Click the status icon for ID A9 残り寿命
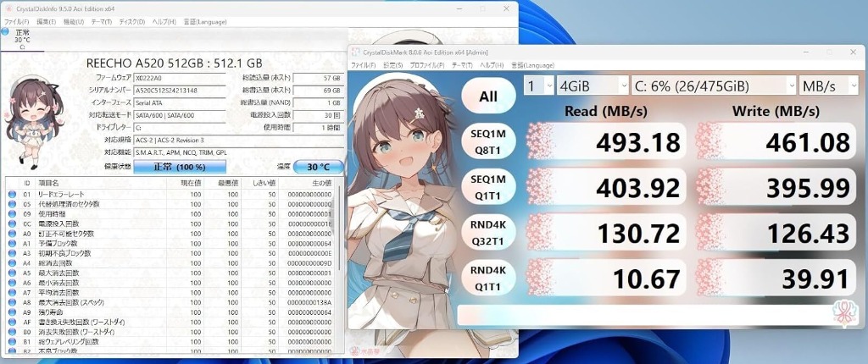The height and width of the screenshot is (364, 868). [12, 312]
